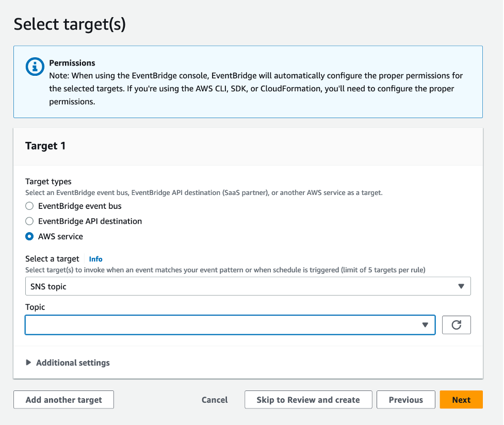
Task: Click Add another target
Action: (x=63, y=399)
